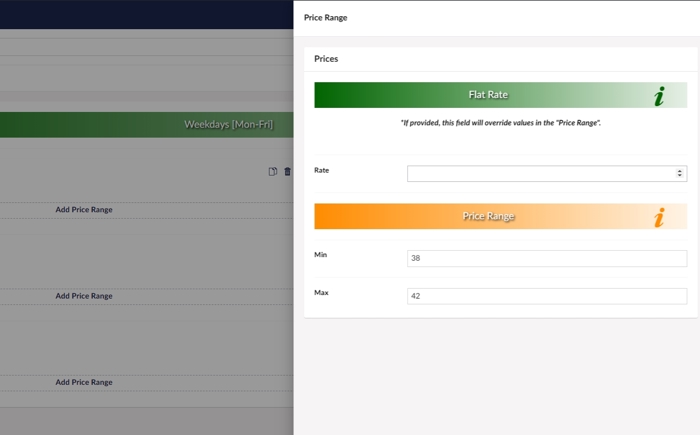700x435 pixels.
Task: Click the Weekdays [Mon-Fri] header bar
Action: [146, 125]
